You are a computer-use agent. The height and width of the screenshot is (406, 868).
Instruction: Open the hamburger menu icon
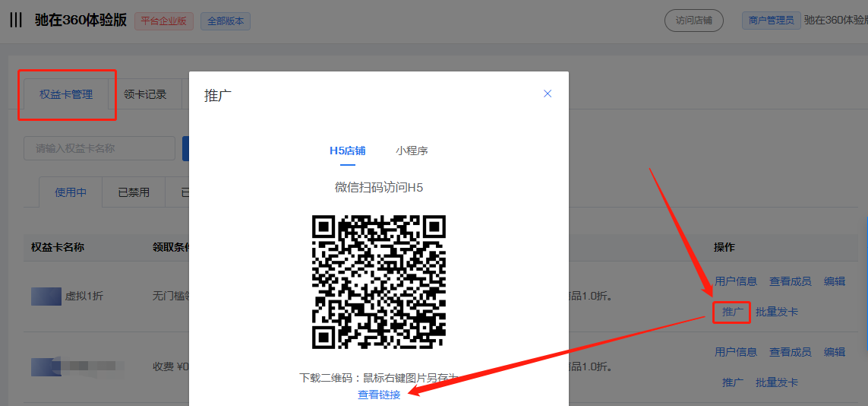click(x=16, y=21)
